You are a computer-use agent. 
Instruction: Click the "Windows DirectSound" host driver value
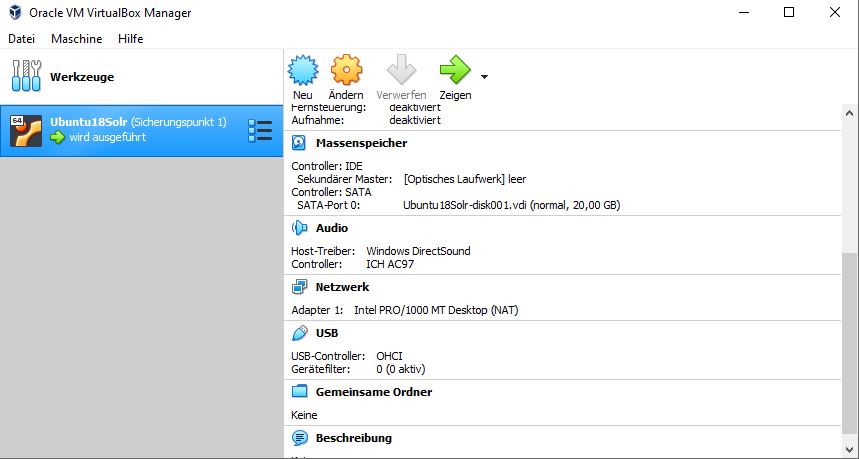point(419,251)
